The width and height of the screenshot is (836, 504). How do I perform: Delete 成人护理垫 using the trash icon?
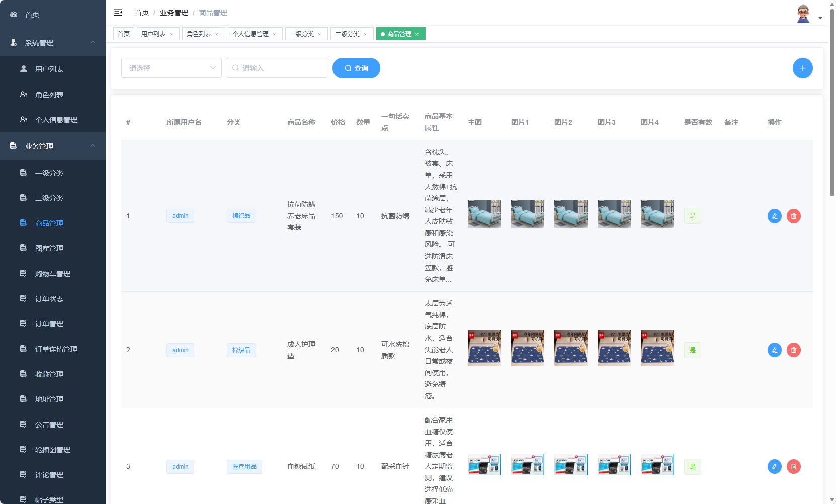click(x=794, y=350)
